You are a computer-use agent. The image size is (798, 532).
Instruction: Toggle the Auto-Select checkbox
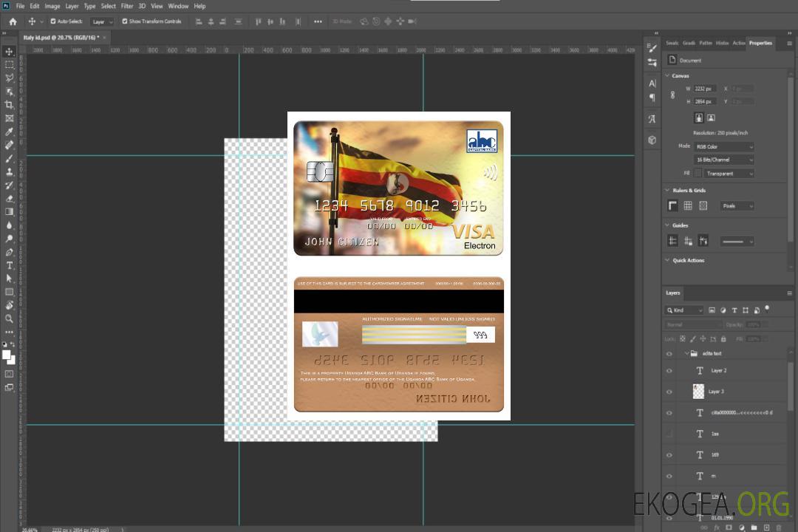coord(53,21)
